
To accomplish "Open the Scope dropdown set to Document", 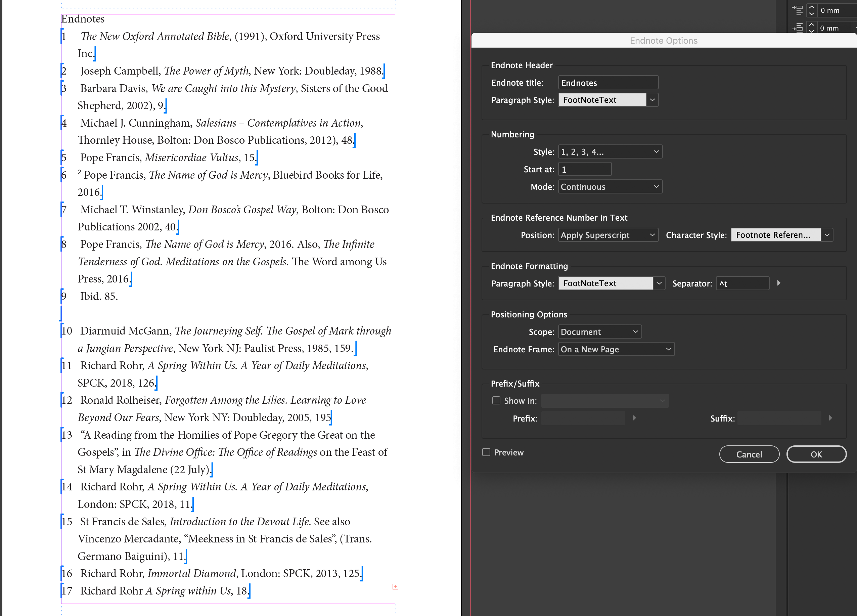I will [x=600, y=332].
